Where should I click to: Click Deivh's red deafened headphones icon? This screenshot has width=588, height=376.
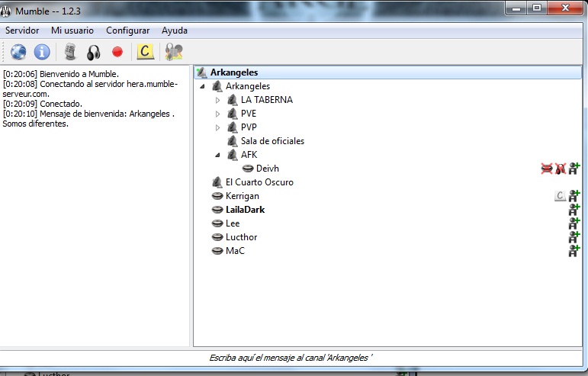(561, 169)
